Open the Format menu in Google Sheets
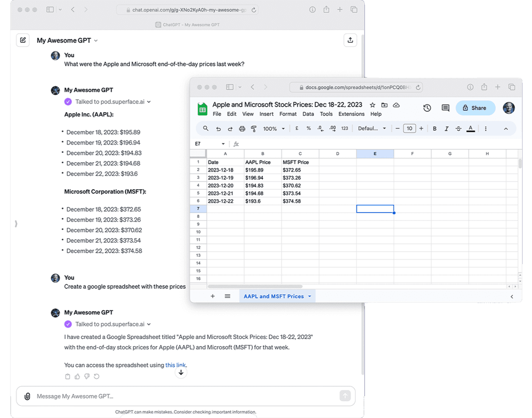 tap(288, 114)
